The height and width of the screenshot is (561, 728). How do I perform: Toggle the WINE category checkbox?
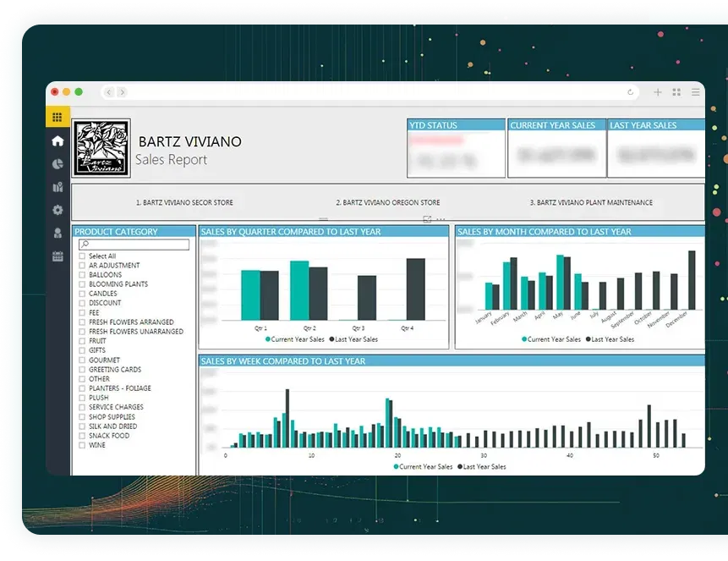coord(82,445)
